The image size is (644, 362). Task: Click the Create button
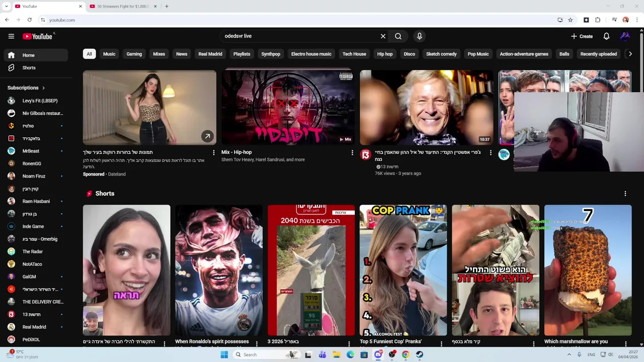tap(582, 36)
